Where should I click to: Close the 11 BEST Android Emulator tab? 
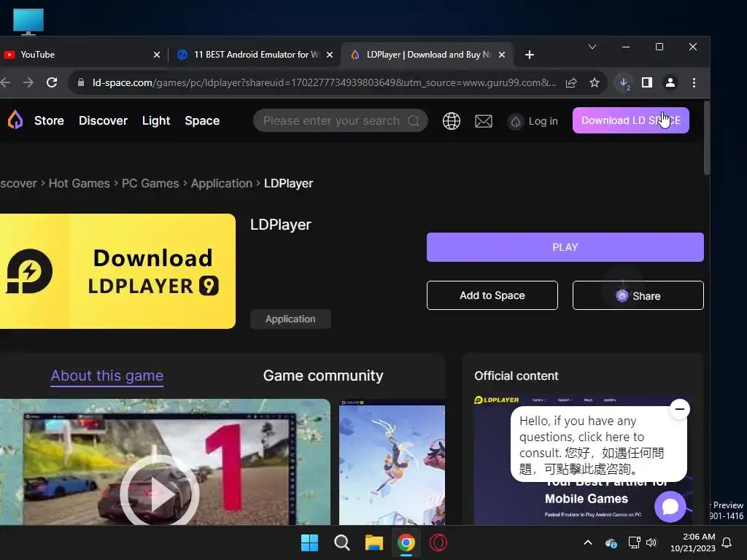tap(330, 55)
